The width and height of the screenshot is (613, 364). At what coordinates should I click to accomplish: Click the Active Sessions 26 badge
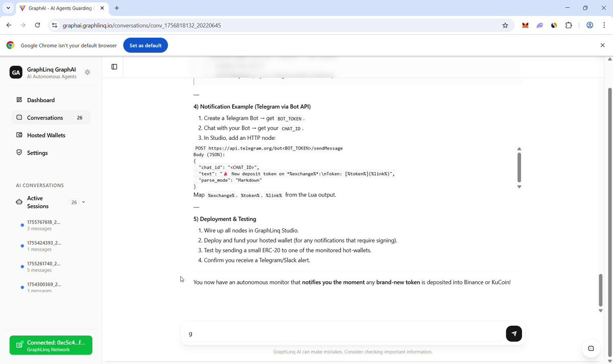coord(74,202)
